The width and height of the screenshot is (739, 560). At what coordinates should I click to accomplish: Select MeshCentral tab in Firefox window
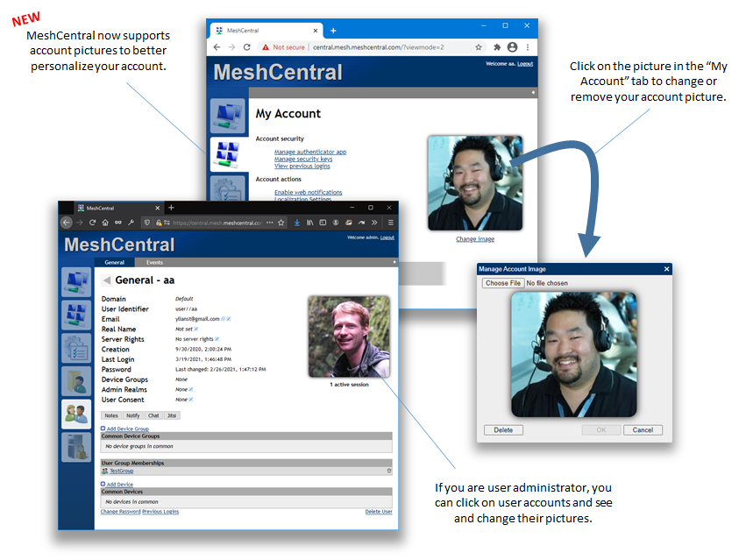pyautogui.click(x=119, y=208)
